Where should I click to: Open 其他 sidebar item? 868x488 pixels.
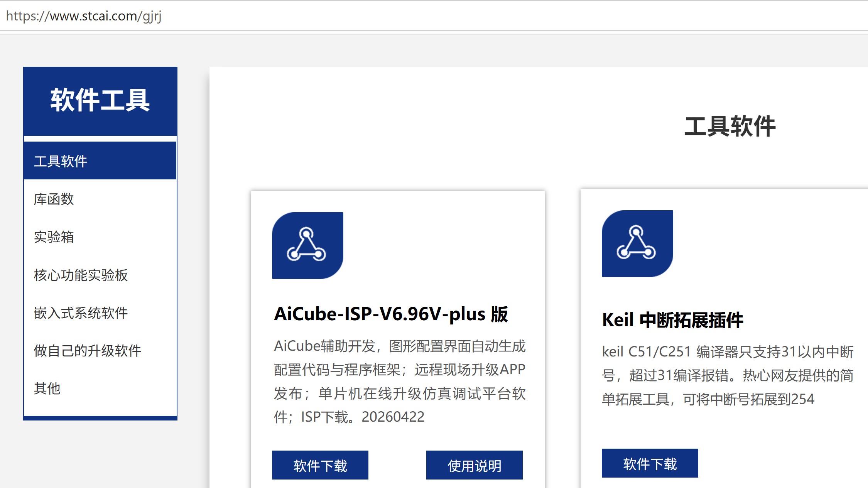tap(100, 388)
